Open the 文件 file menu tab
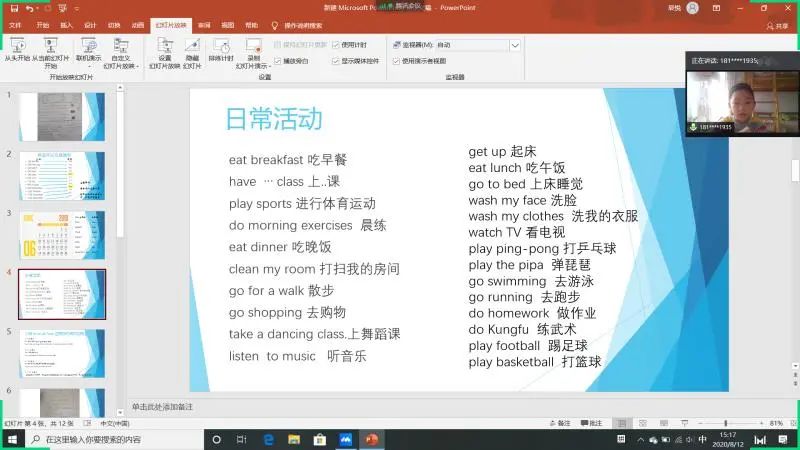800x450 pixels. coord(15,24)
